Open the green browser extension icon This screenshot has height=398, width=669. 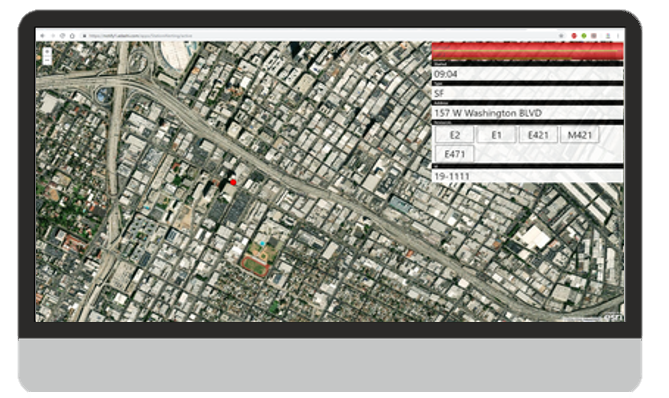[x=584, y=36]
